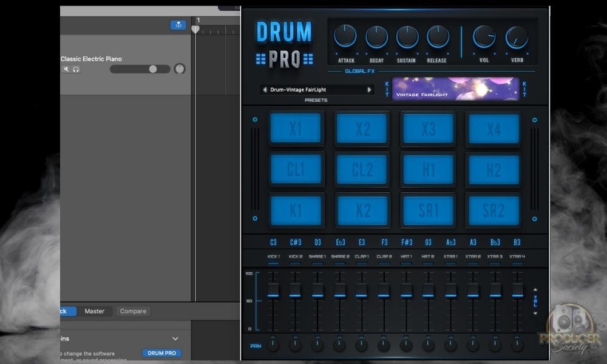Click the Clap 2 pan knob
This screenshot has height=364, width=607.
pyautogui.click(x=384, y=345)
